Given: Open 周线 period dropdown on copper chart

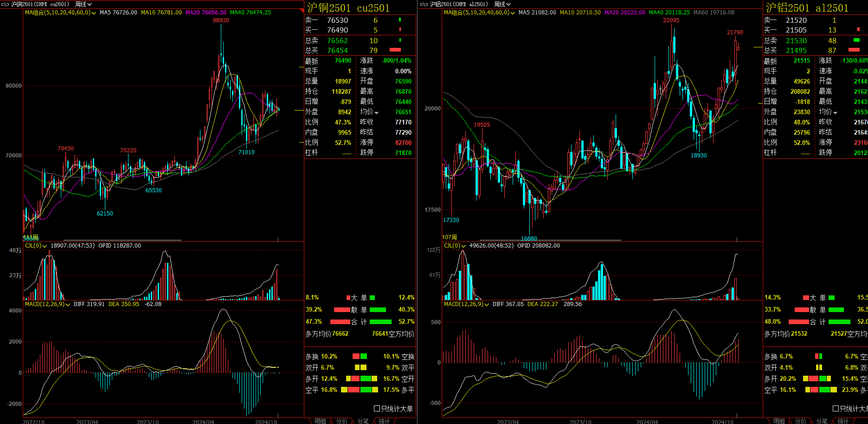Looking at the screenshot, I should [x=84, y=4].
